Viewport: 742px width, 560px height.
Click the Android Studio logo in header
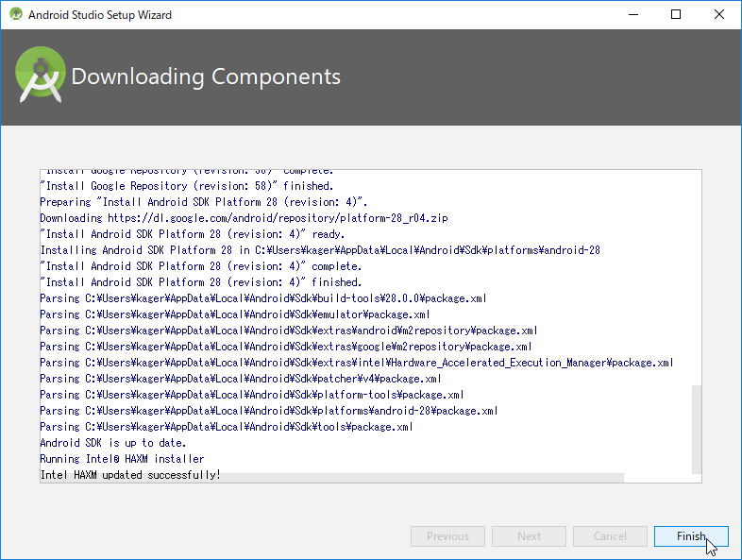41,75
